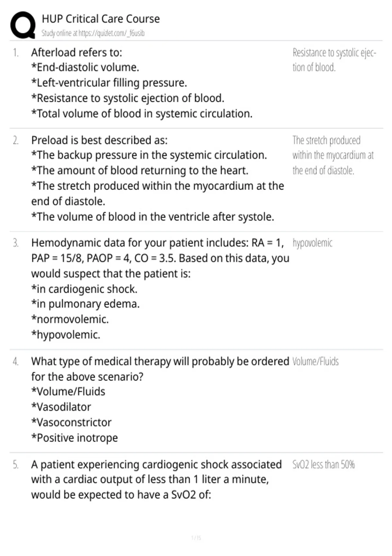Select the question number 1 marker

(15, 53)
